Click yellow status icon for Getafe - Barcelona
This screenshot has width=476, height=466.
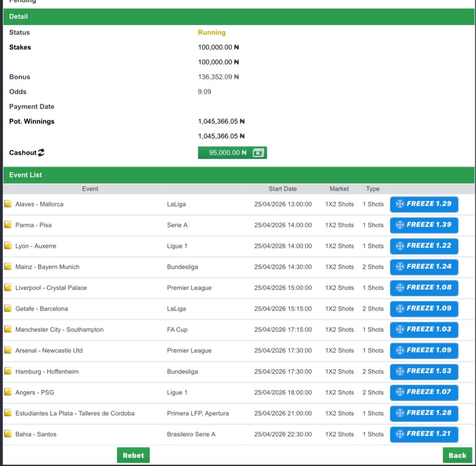[x=8, y=308]
